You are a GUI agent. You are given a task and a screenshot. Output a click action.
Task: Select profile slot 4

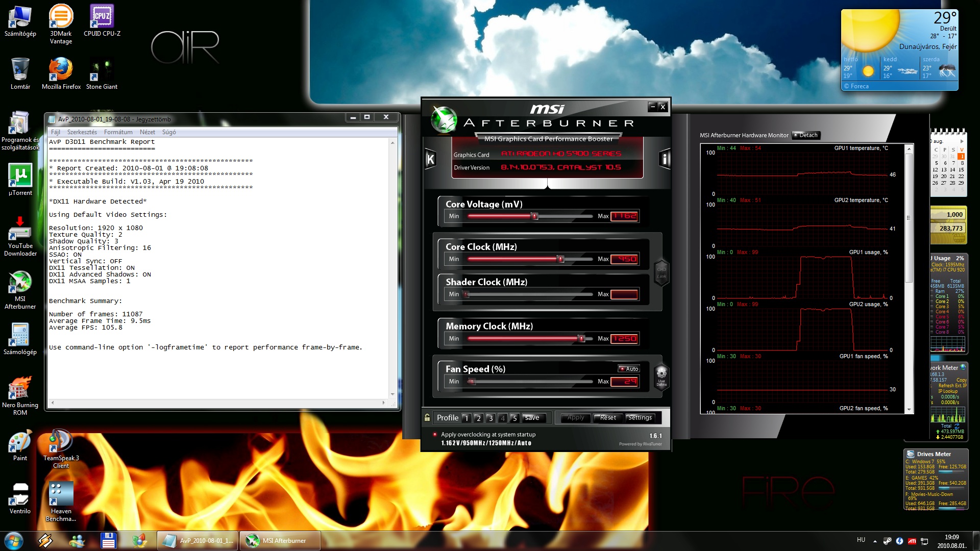coord(503,418)
